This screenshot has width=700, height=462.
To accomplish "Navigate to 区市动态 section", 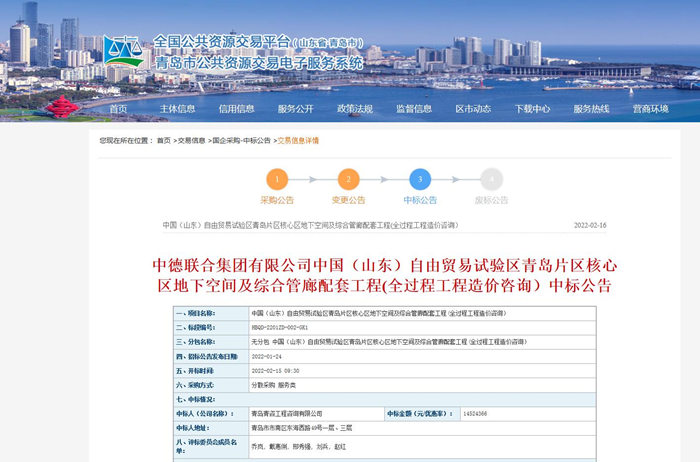I will click(473, 109).
